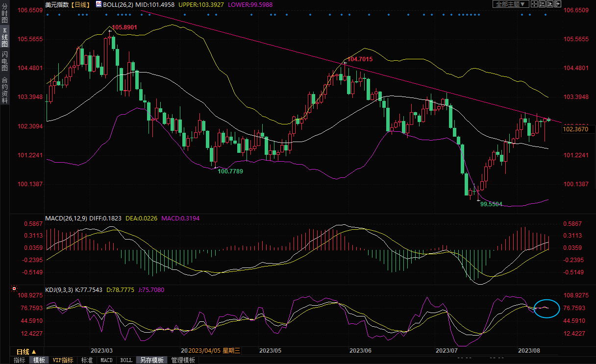
Task: Click the 管理模板 button
Action: click(183, 360)
